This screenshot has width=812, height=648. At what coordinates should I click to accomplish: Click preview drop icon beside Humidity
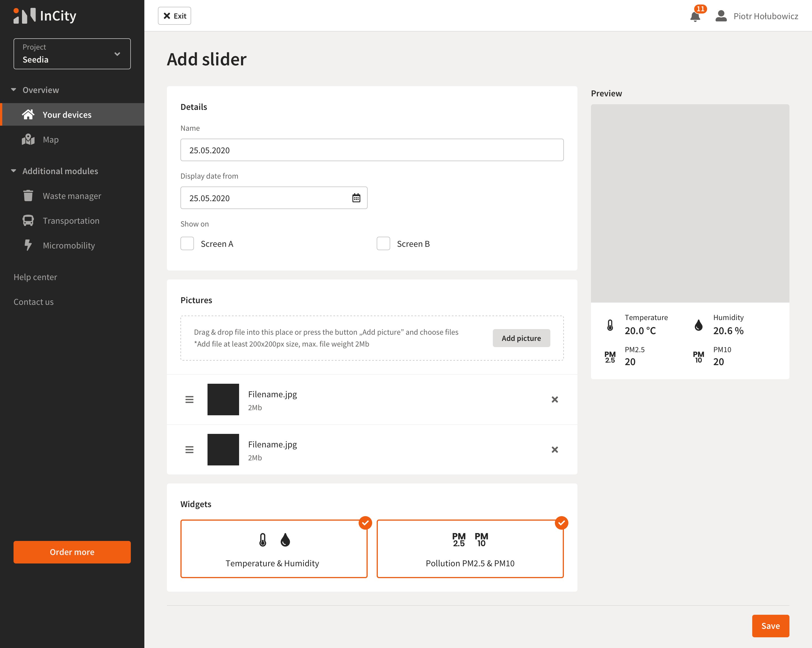[x=698, y=325]
